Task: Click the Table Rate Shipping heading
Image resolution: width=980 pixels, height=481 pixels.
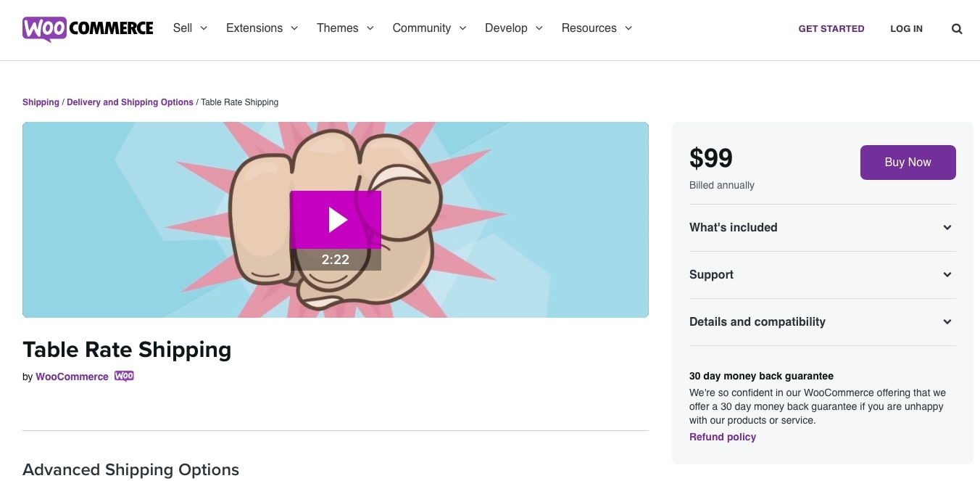Action: click(x=127, y=350)
